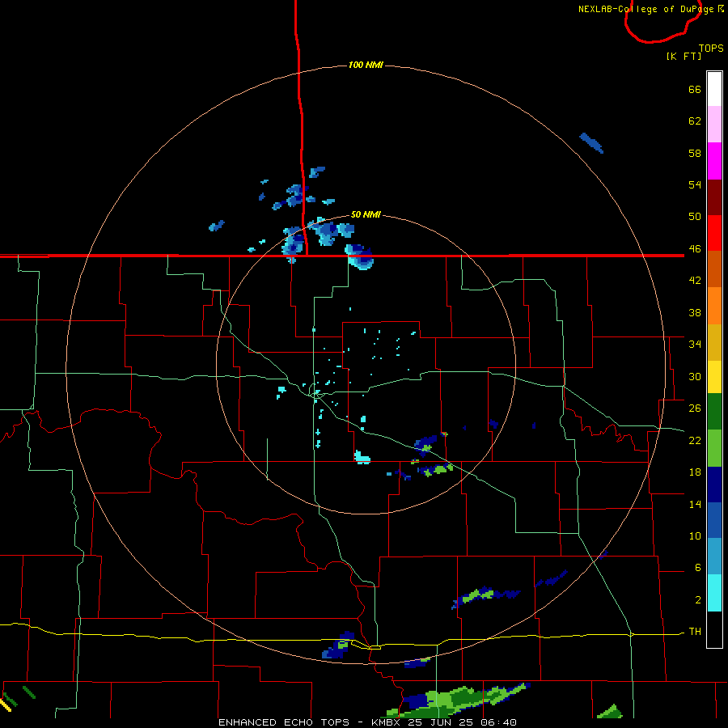Click the blue echo streak outside the 100 NMI ring
This screenshot has height=728, width=728.
(591, 143)
